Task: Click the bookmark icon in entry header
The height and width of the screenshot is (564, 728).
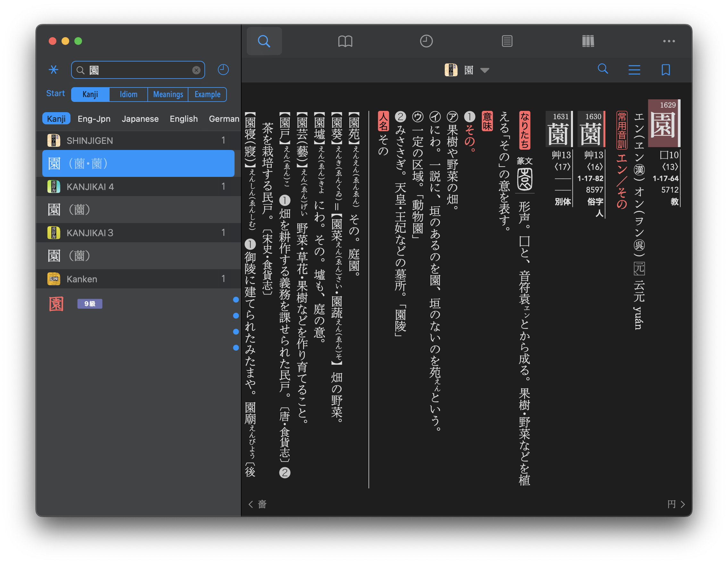Action: (666, 70)
